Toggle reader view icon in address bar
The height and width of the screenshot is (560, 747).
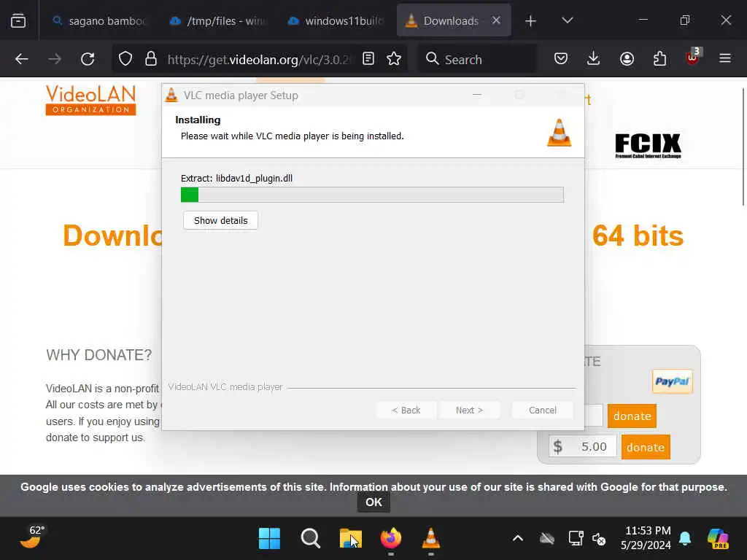coord(368,59)
